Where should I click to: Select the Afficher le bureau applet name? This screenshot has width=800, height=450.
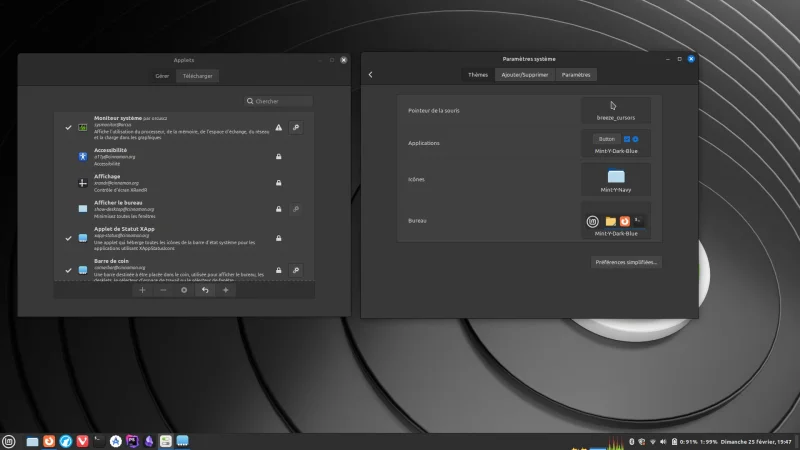118,203
